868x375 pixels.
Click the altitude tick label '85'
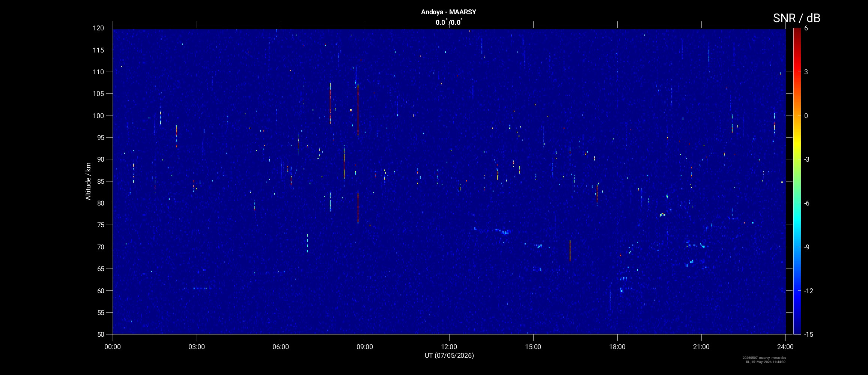tap(100, 181)
